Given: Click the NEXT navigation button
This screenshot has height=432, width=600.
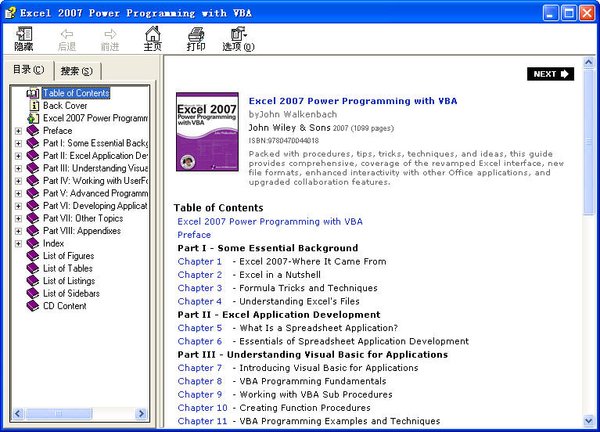Looking at the screenshot, I should pyautogui.click(x=550, y=74).
